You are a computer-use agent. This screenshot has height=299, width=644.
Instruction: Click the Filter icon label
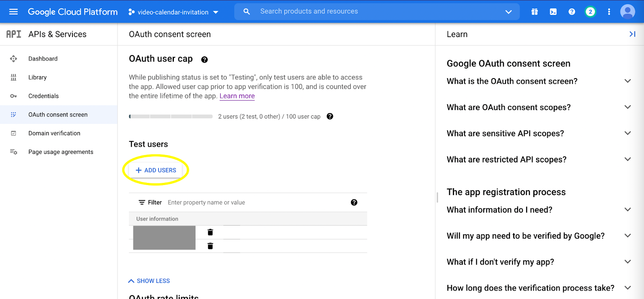150,202
